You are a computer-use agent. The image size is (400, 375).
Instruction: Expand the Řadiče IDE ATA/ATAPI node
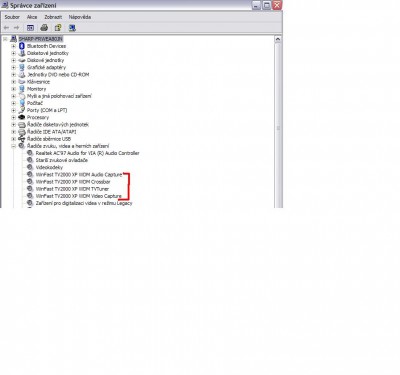pyautogui.click(x=14, y=132)
